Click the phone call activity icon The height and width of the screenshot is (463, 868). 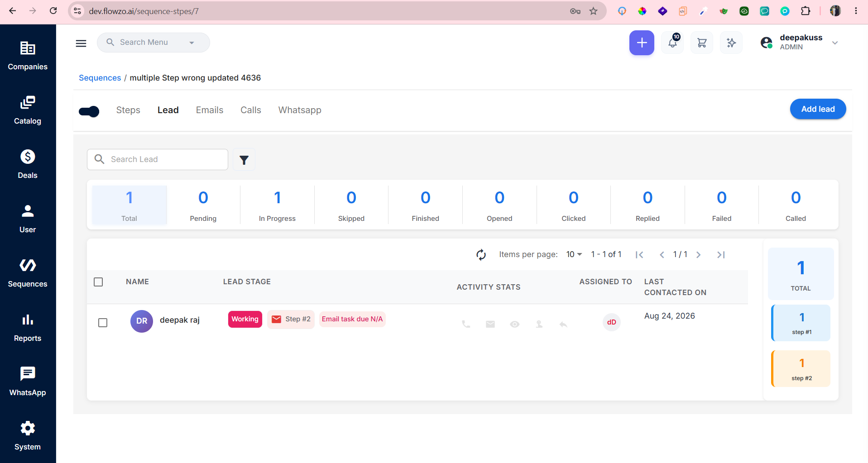point(466,324)
